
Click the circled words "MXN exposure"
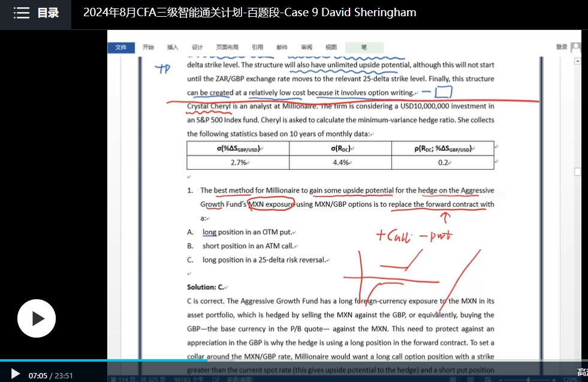click(x=271, y=204)
